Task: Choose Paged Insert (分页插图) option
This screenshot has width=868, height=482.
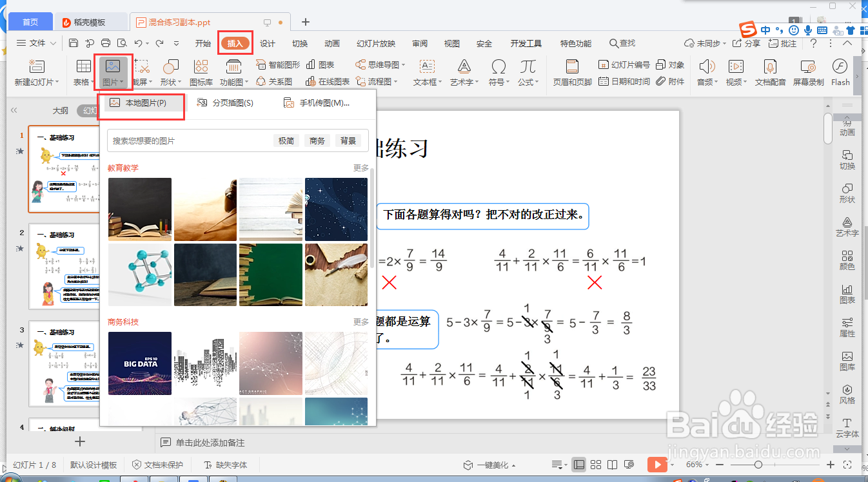Action: pyautogui.click(x=225, y=103)
